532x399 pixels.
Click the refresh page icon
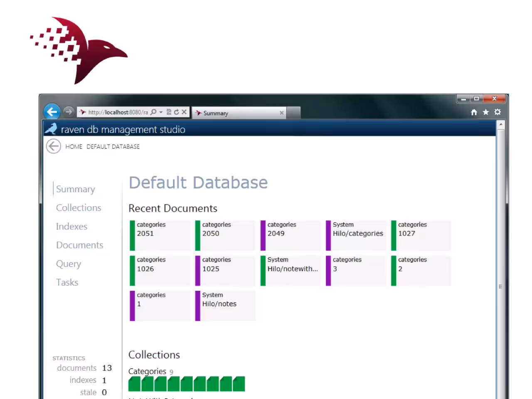176,112
